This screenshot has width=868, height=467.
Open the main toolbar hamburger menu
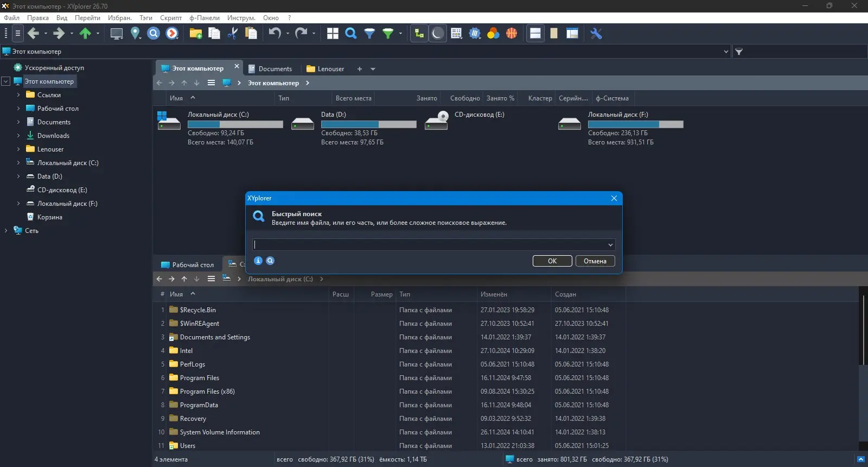17,34
